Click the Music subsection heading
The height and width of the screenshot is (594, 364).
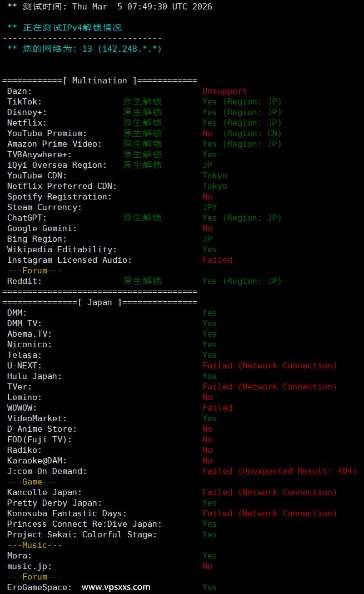coord(34,545)
